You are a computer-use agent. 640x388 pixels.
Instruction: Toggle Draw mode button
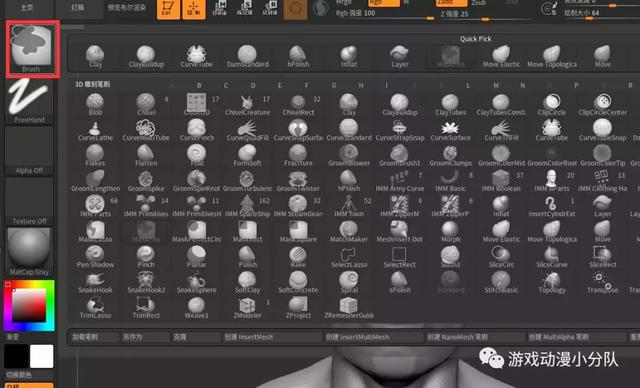[194, 8]
